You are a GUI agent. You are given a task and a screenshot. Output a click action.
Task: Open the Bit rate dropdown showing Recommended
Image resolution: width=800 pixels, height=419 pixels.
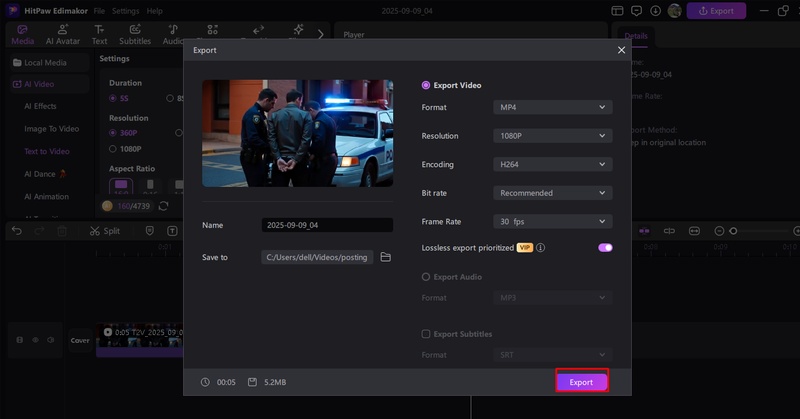click(x=553, y=193)
